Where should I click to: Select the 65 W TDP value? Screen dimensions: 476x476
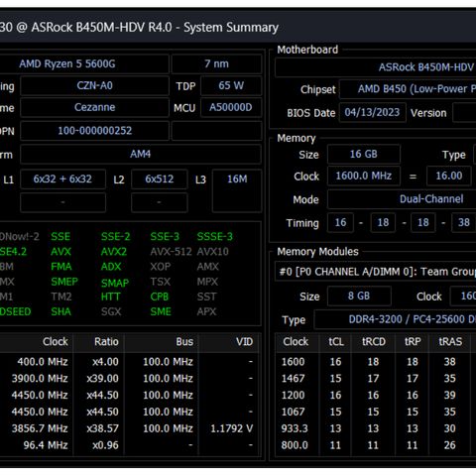click(231, 86)
